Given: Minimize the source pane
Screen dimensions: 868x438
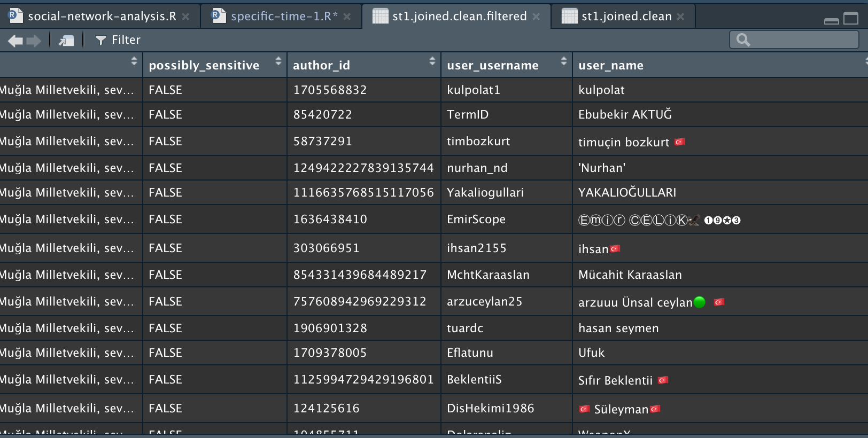Looking at the screenshot, I should pos(831,20).
